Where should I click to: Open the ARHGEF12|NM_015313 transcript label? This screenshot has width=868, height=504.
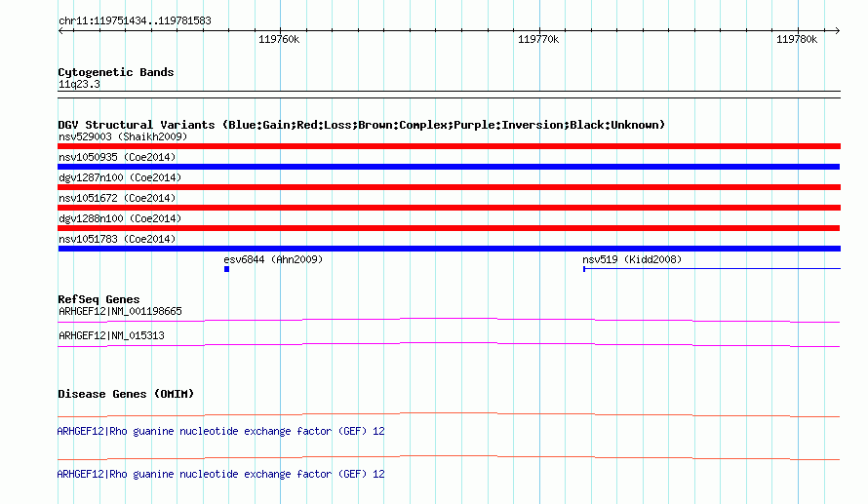tap(111, 335)
